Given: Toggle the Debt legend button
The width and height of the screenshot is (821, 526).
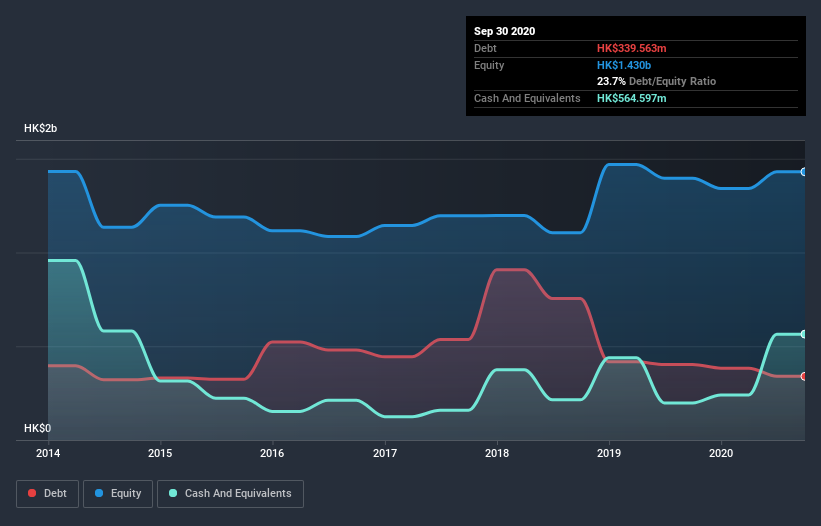Looking at the screenshot, I should coord(47,494).
